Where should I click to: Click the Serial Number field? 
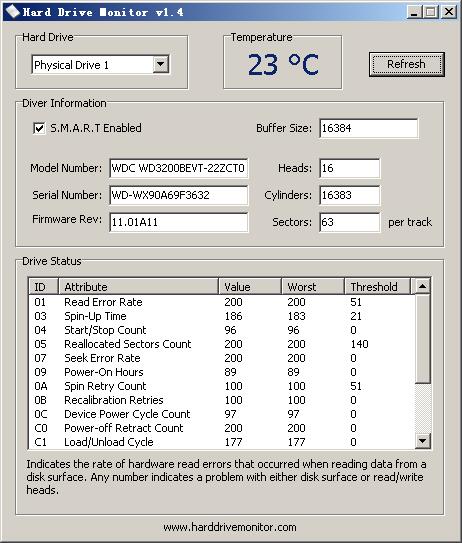[x=178, y=195]
